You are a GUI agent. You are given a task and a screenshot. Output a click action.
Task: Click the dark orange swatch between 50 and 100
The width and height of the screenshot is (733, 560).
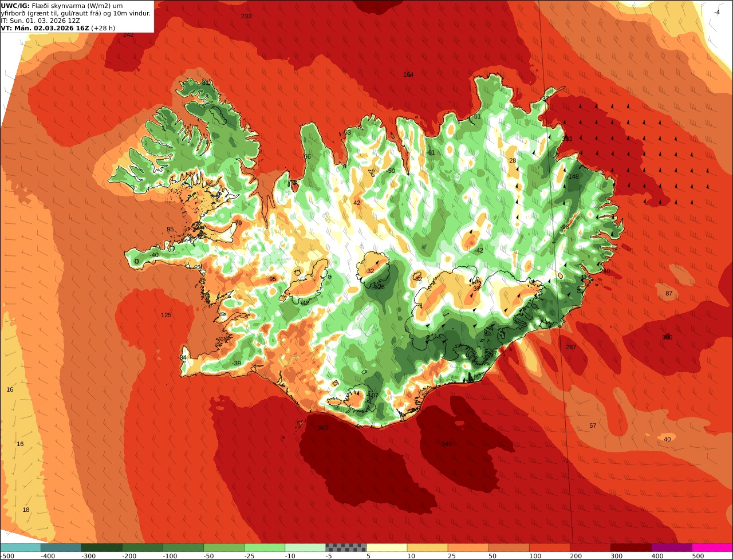tap(508, 547)
